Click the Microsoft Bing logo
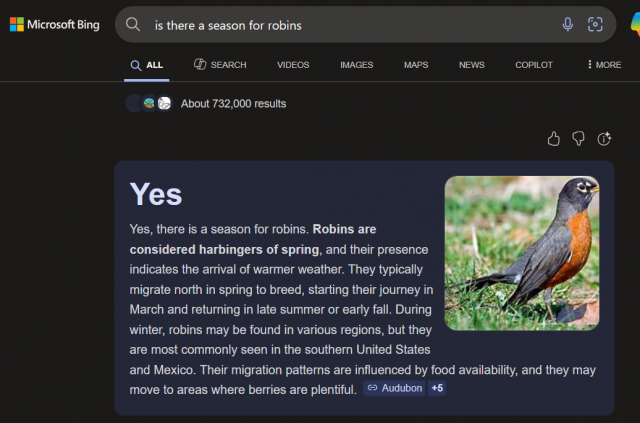Image resolution: width=640 pixels, height=423 pixels. [x=54, y=24]
